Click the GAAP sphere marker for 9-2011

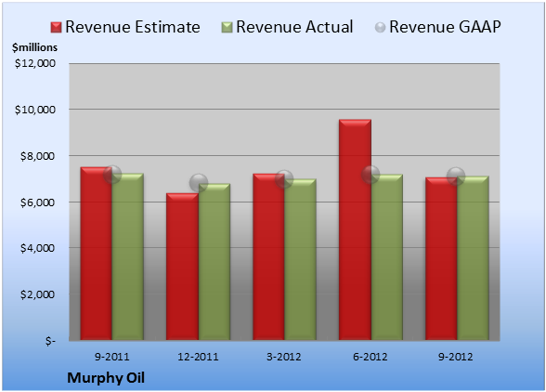pyautogui.click(x=112, y=175)
